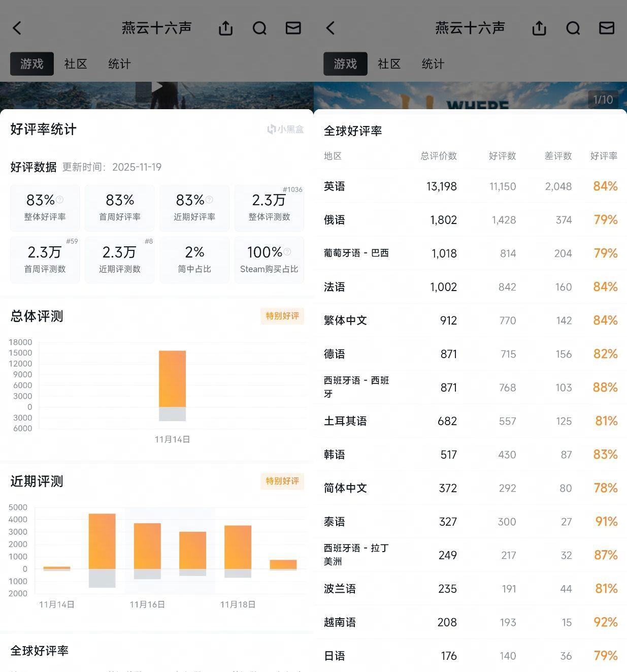
Task: Select the 英语 row in 全球好评率 table
Action: coord(467,186)
